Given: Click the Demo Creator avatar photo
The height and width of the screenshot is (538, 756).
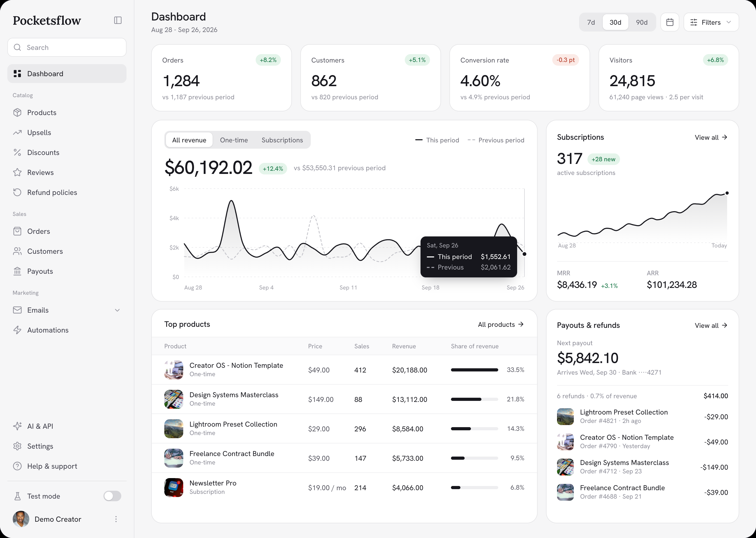Looking at the screenshot, I should (21, 519).
